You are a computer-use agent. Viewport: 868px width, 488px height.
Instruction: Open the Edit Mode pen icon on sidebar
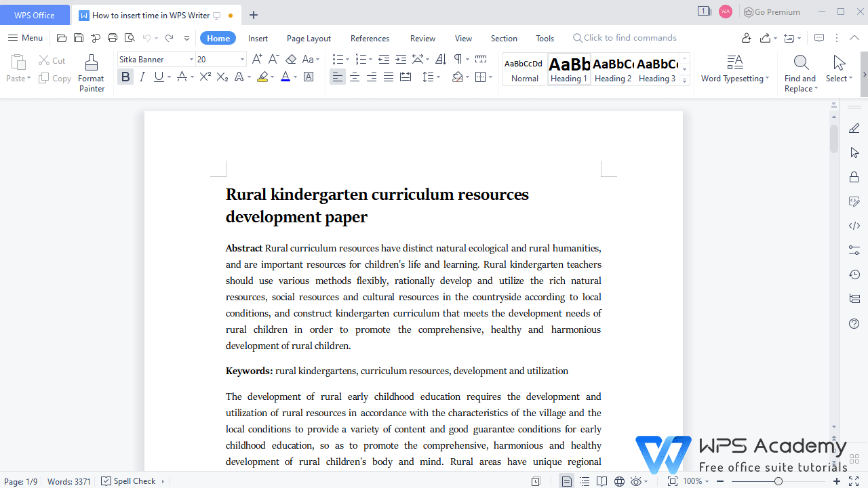(854, 127)
